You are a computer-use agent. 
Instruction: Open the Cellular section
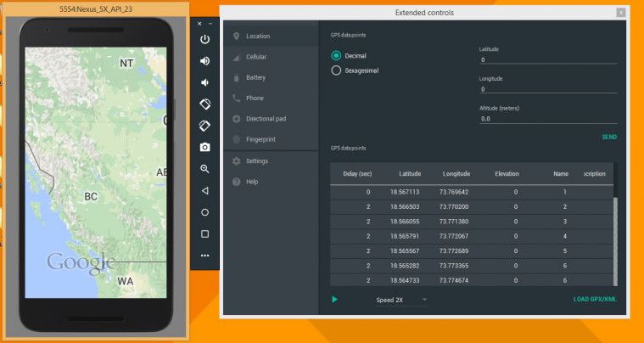[271, 57]
